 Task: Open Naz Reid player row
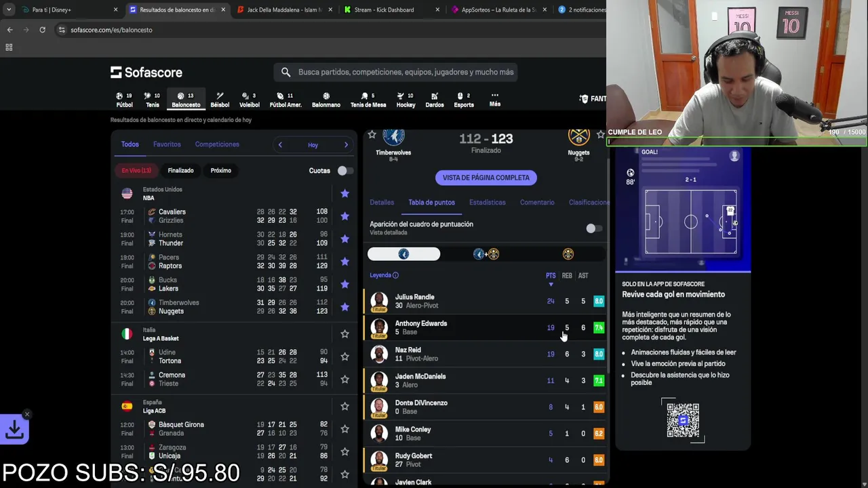(x=486, y=354)
